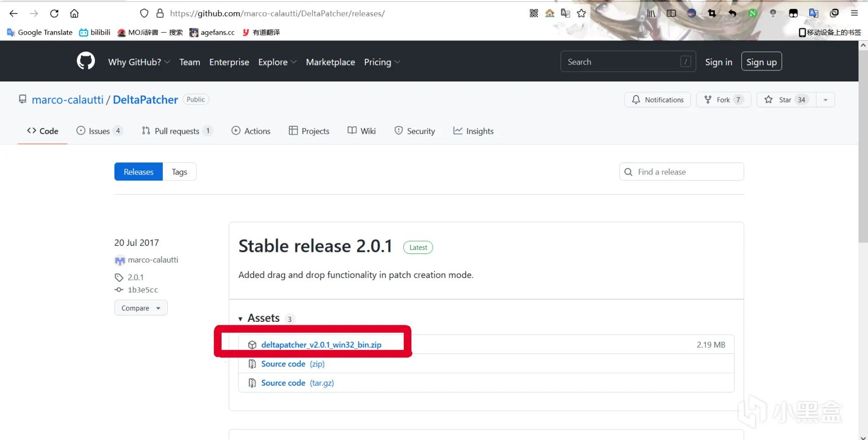Download deltapatcher_v2.0.1_win32_bin.zip
868x440 pixels.
(x=321, y=344)
